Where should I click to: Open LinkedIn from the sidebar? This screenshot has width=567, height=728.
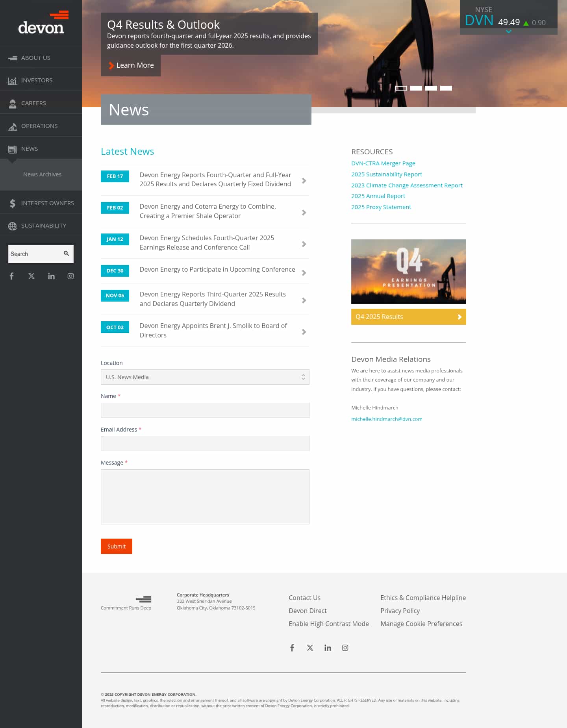tap(51, 276)
